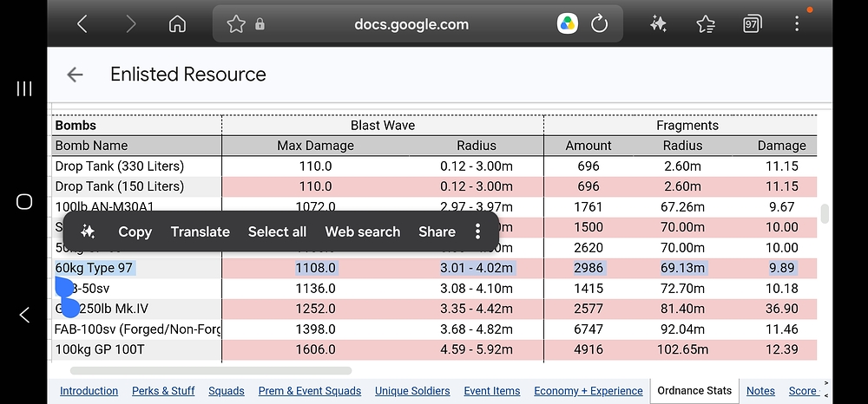The image size is (868, 404).
Task: Open the Perks & Stuff sheet tab
Action: click(163, 391)
